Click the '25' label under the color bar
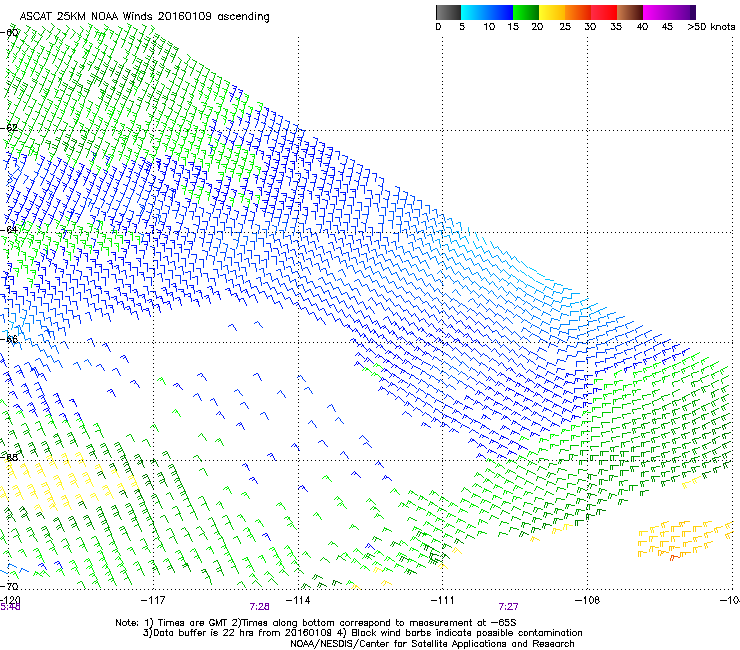The width and height of the screenshot is (740, 650). [x=565, y=27]
